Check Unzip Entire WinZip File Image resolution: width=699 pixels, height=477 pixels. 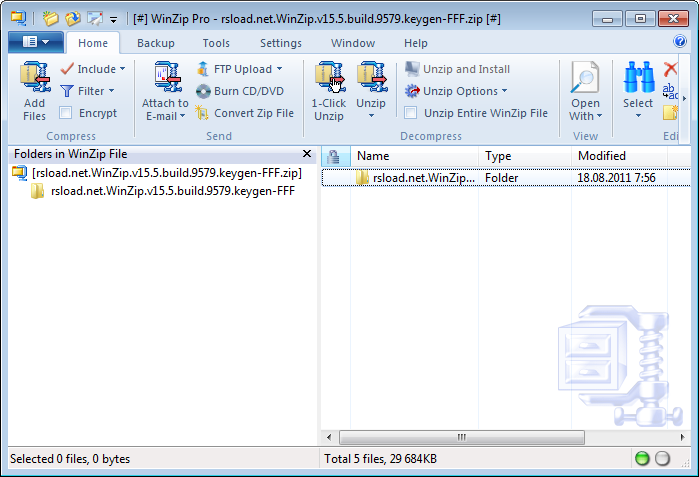411,113
